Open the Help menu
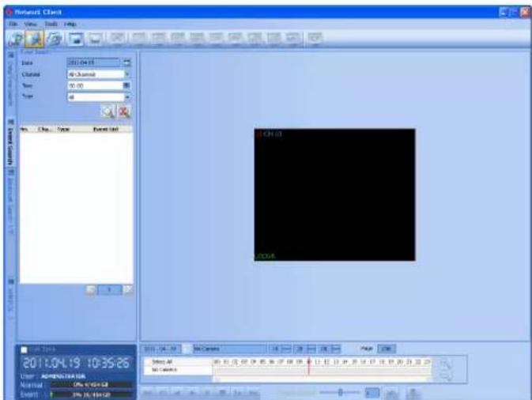 (x=70, y=24)
